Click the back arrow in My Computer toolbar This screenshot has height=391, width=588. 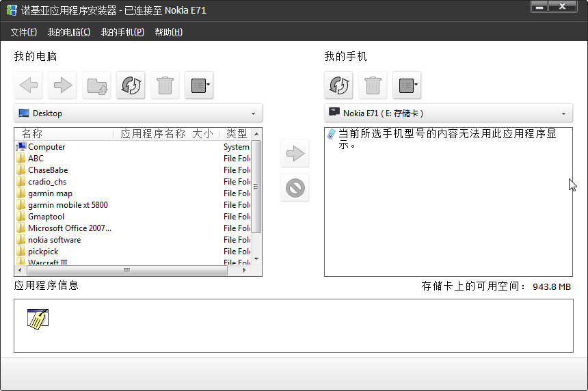28,85
